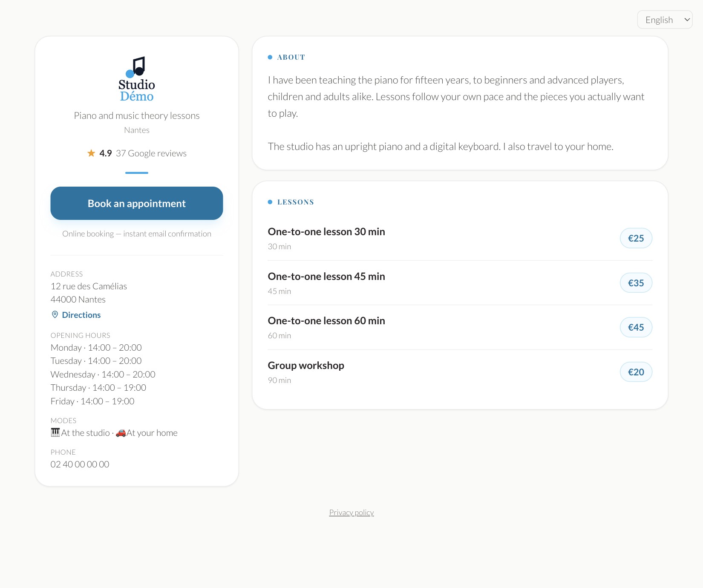Screen dimensions: 703x588
Task: Click the LESSONS section heading
Action: point(296,202)
